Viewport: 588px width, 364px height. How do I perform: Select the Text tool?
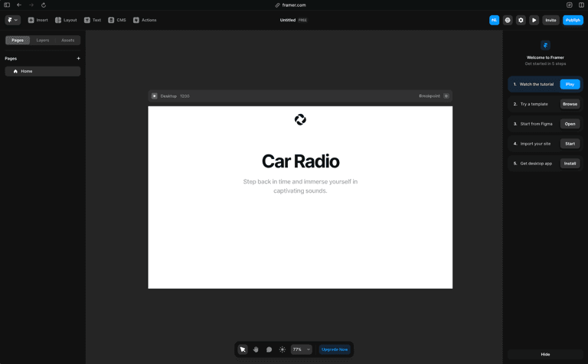point(93,20)
